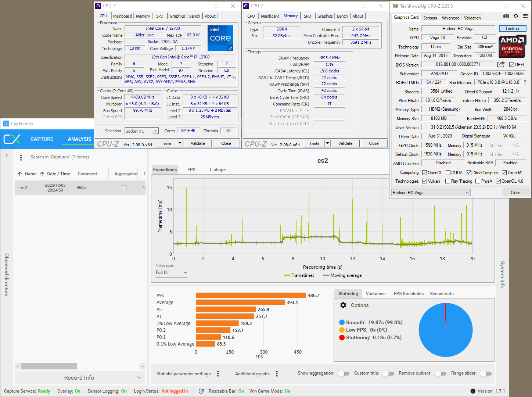Screen dimensions: 532x397
Task: Switch to the CAPTURE tab in CapFrameX
Action: [42, 139]
